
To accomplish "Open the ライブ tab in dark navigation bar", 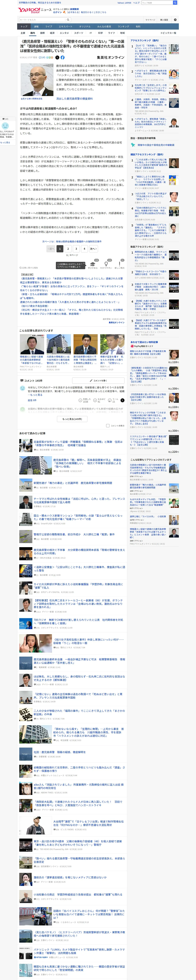I will pyautogui.click(x=49, y=27).
